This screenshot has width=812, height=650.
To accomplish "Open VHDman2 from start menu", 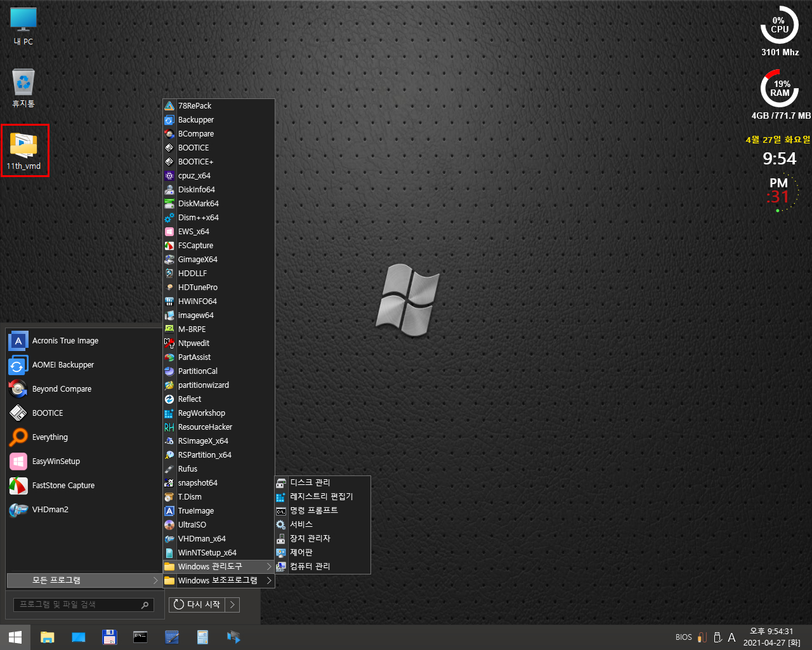I will pos(83,510).
